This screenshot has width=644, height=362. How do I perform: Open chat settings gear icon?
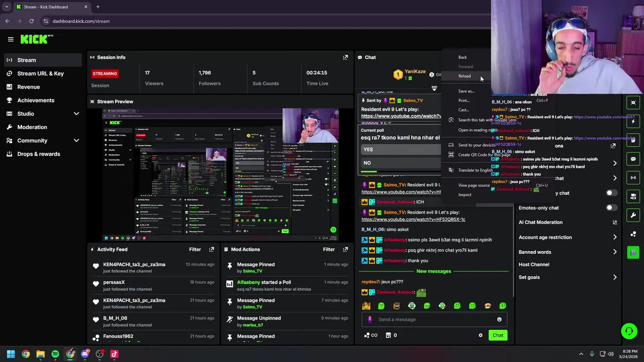pyautogui.click(x=480, y=335)
